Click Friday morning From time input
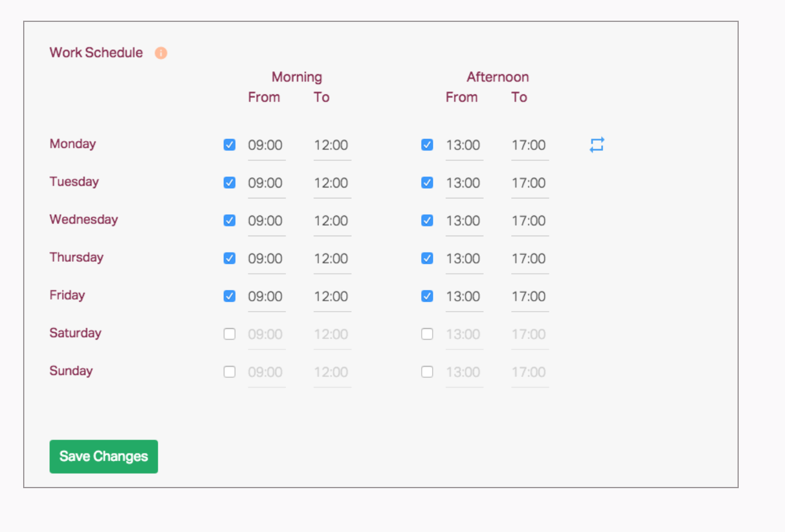Viewport: 785px width, 532px height. pyautogui.click(x=267, y=297)
